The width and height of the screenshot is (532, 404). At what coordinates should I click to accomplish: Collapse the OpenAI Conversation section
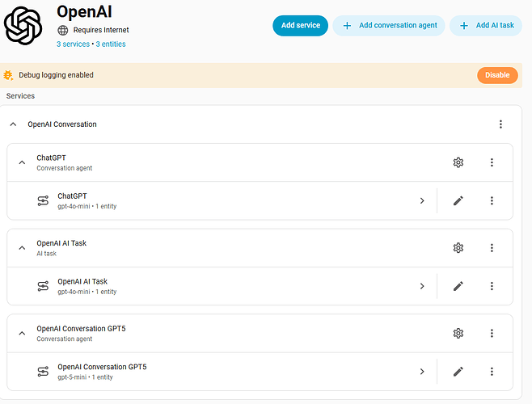click(x=13, y=124)
